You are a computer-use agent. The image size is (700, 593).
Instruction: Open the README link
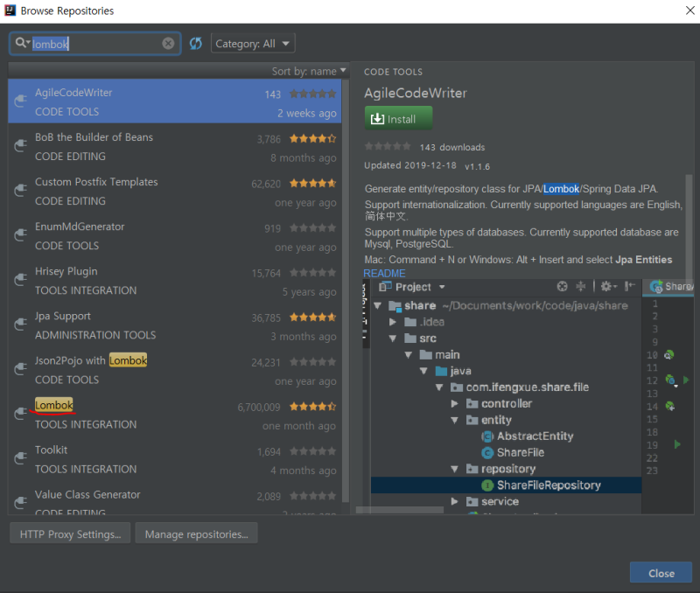tap(384, 273)
